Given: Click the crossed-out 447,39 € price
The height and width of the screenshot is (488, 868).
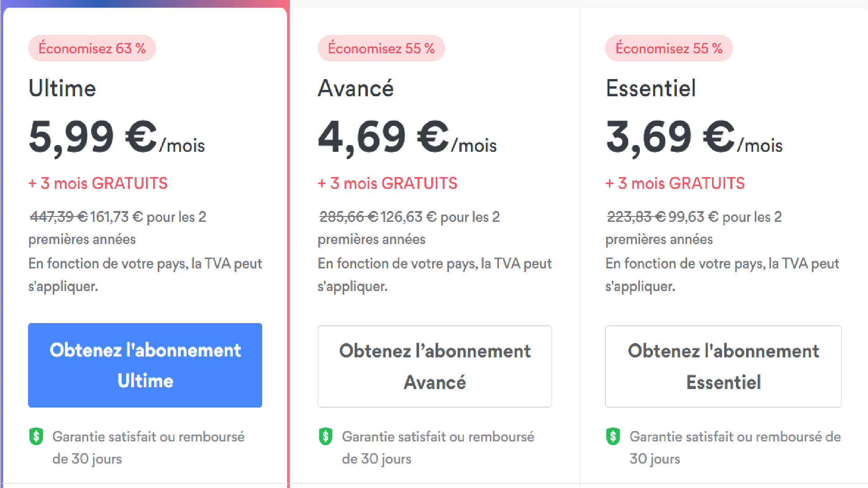Looking at the screenshot, I should [59, 217].
